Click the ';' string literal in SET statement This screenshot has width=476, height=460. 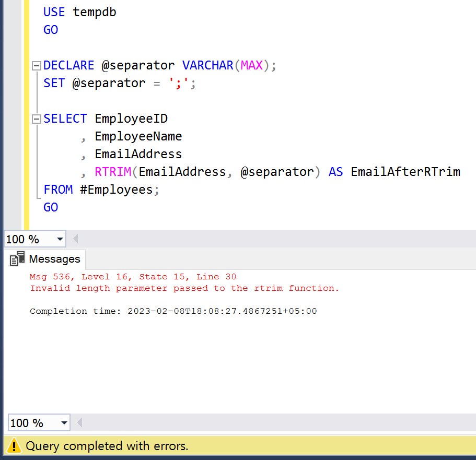pyautogui.click(x=179, y=83)
